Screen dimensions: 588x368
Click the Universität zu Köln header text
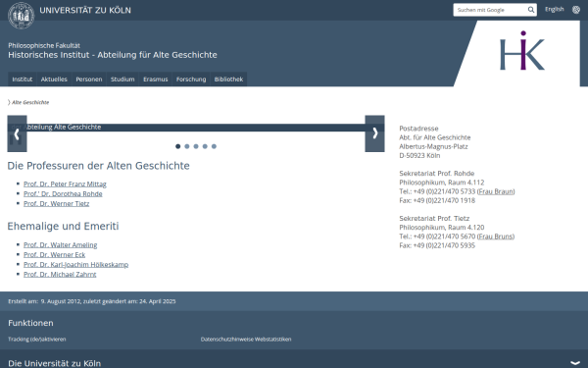(x=85, y=10)
